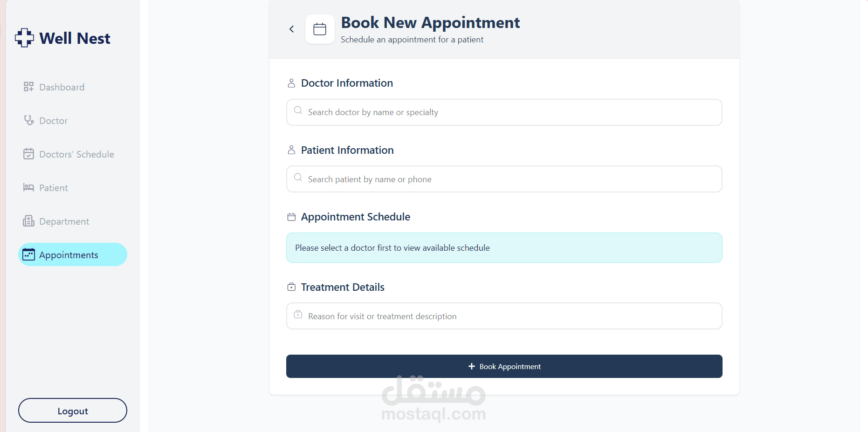
Task: Click the calendar icon beside Book New Appointment
Action: (x=320, y=29)
